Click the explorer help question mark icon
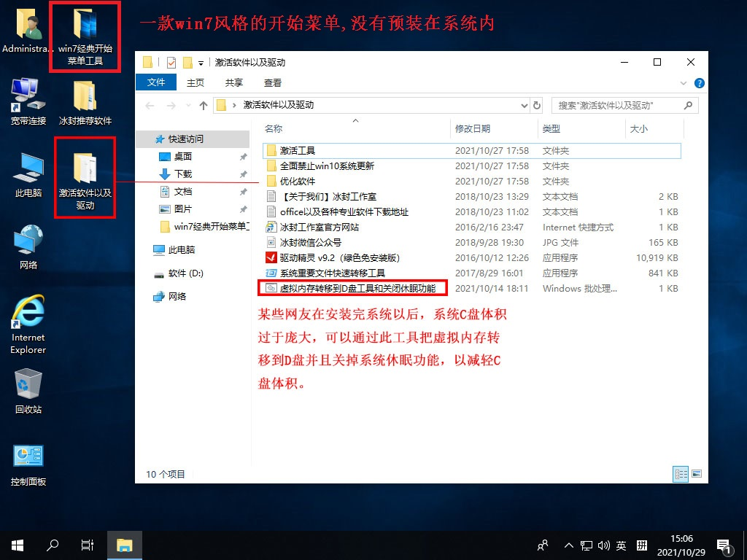The width and height of the screenshot is (747, 560). click(699, 83)
